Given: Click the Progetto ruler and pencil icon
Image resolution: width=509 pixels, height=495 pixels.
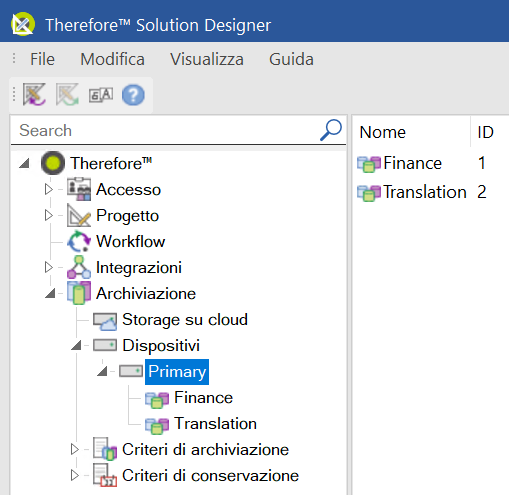Looking at the screenshot, I should point(79,215).
